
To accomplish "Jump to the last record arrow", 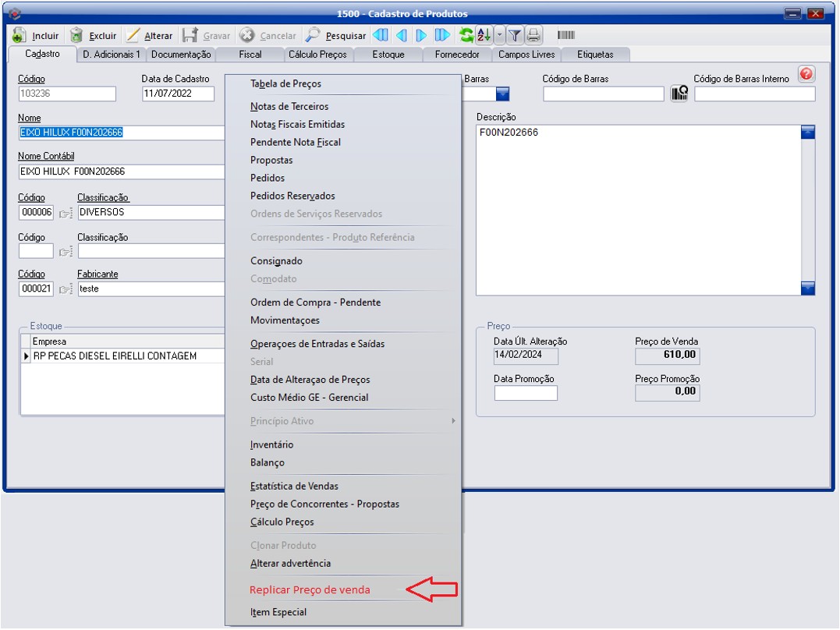I will click(442, 35).
